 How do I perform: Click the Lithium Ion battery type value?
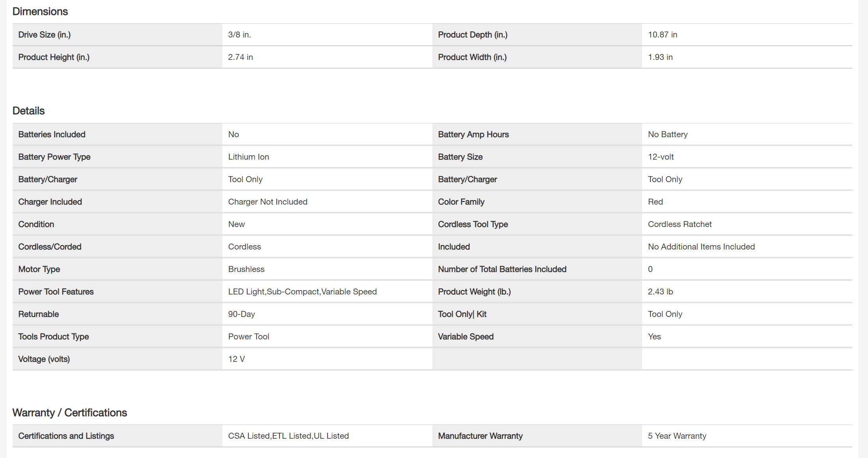pyautogui.click(x=248, y=157)
